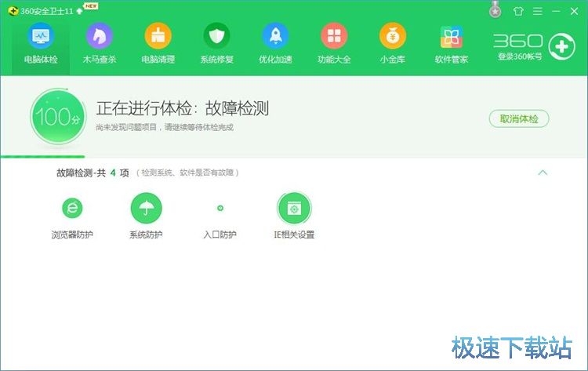
Task: Click the 入口防护 dot icon
Action: coord(220,208)
